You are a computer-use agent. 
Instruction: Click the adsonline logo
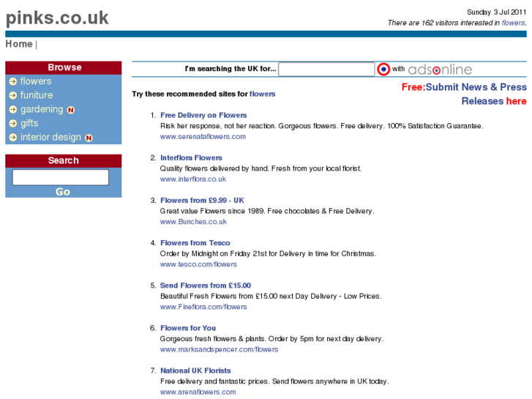[440, 70]
